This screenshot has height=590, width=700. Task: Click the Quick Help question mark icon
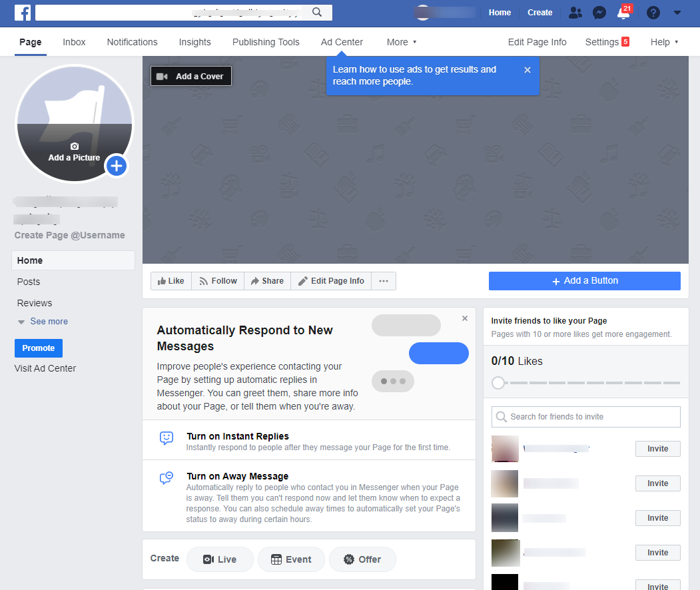[653, 13]
